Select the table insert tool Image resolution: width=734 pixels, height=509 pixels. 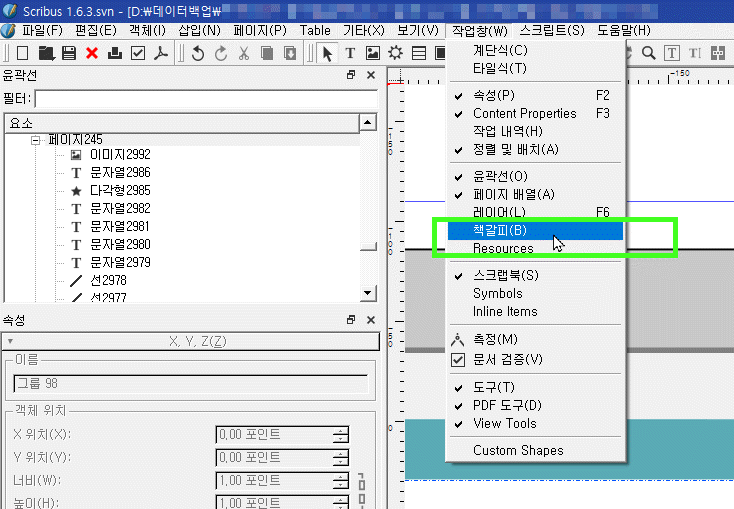418,53
